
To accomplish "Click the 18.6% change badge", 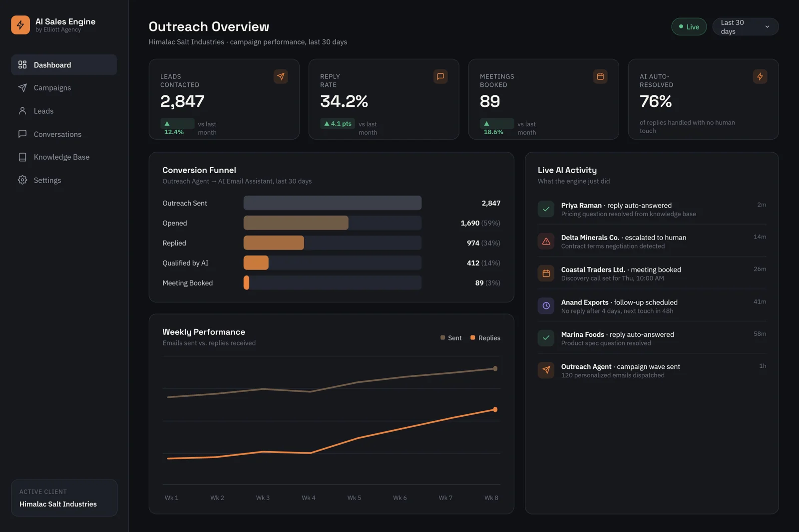I will click(x=497, y=128).
